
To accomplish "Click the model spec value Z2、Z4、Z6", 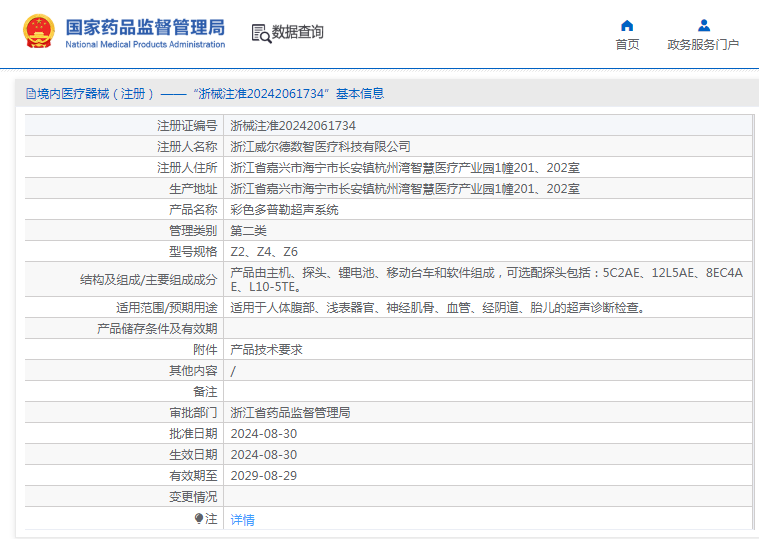I will coord(264,252).
